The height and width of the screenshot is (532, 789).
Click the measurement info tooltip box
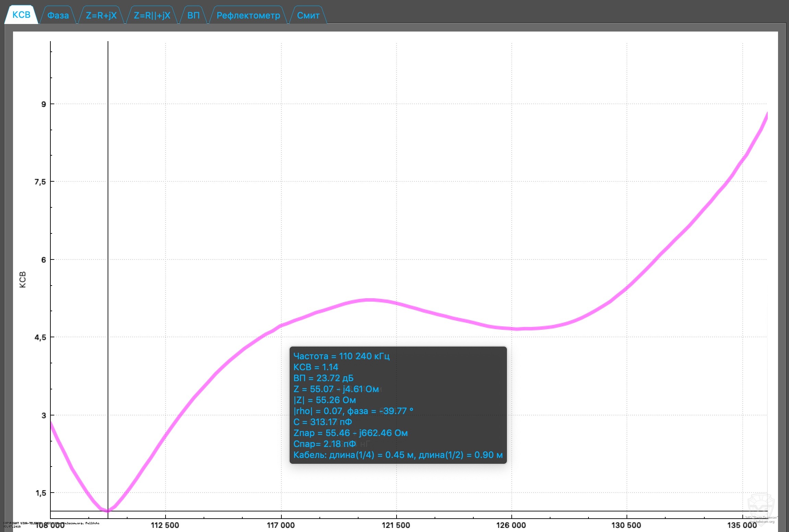[398, 405]
